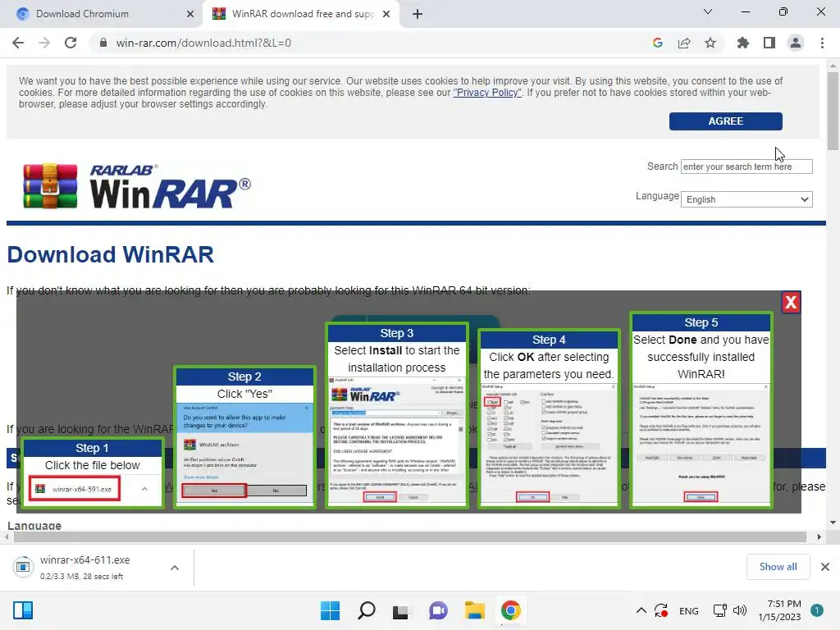Click the Step 2 Click Yes thumbnail
840x630 pixels.
tap(244, 436)
